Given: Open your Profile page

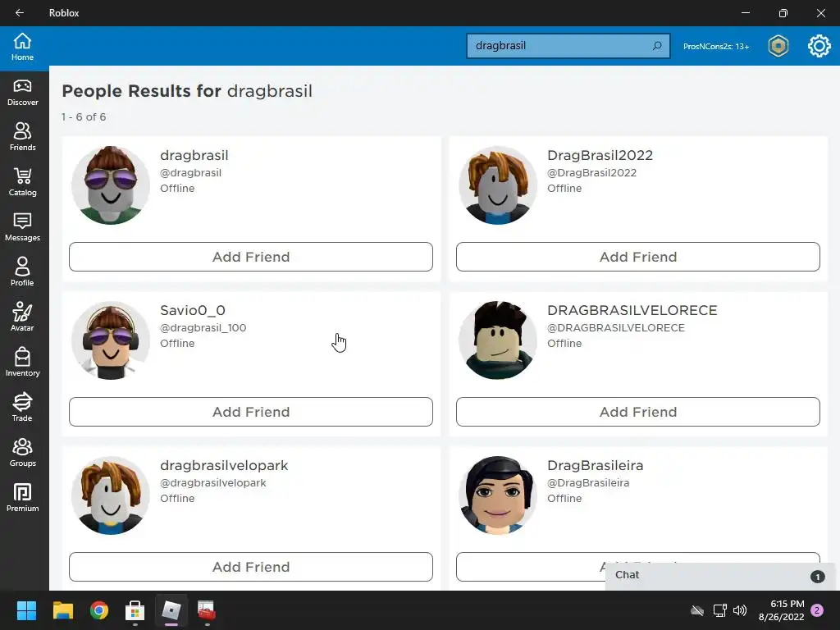Looking at the screenshot, I should [x=22, y=272].
